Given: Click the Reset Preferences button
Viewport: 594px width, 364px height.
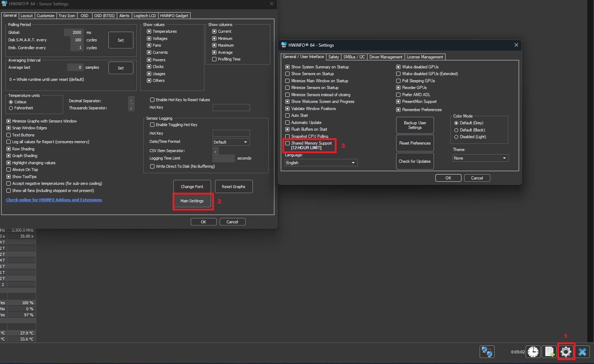Looking at the screenshot, I should click(415, 143).
